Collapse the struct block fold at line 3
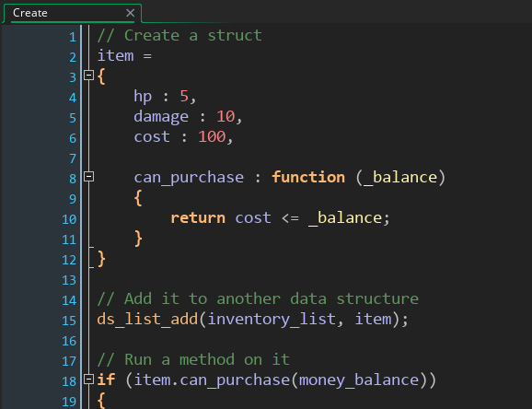 (88, 75)
